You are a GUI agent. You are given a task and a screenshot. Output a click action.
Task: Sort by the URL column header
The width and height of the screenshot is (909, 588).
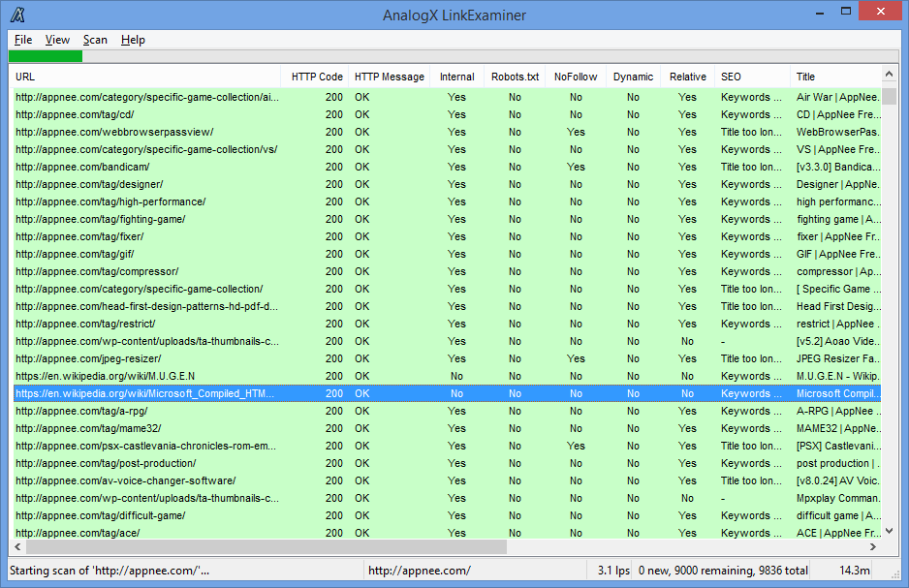145,77
